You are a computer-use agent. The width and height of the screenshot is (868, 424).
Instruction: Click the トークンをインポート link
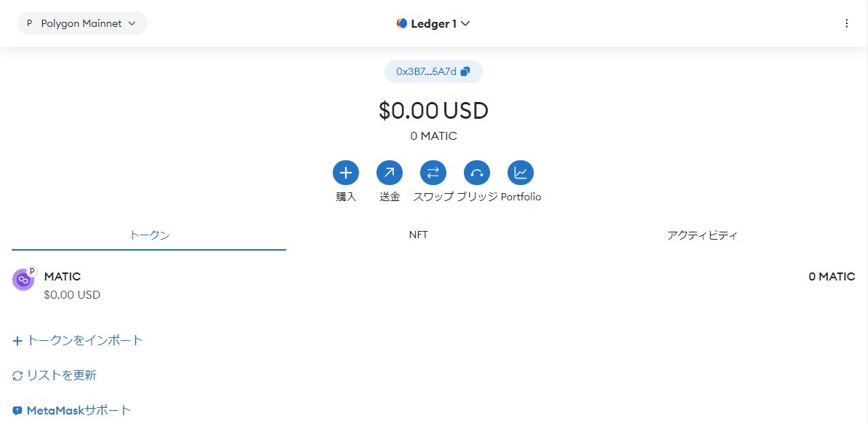pos(77,340)
